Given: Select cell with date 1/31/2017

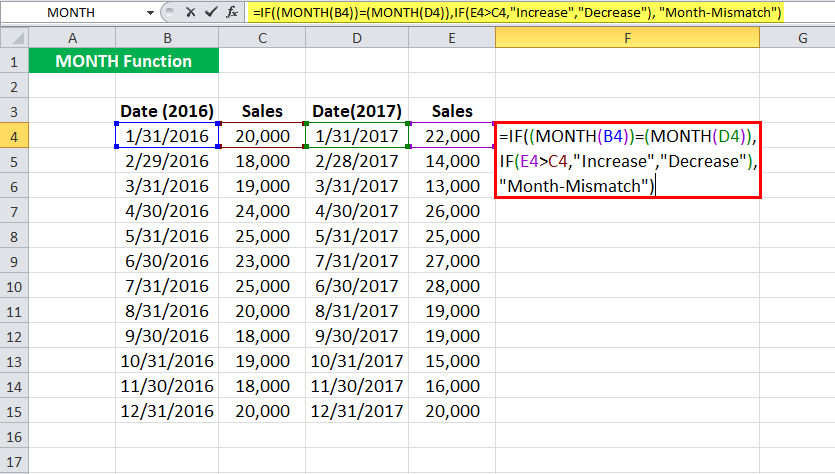Looking at the screenshot, I should 357,136.
